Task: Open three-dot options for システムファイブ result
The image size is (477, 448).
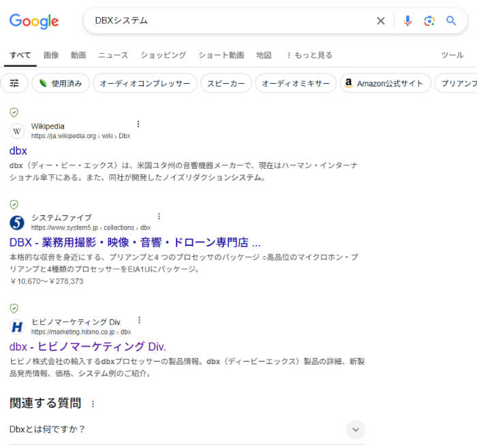Action: 159,216
